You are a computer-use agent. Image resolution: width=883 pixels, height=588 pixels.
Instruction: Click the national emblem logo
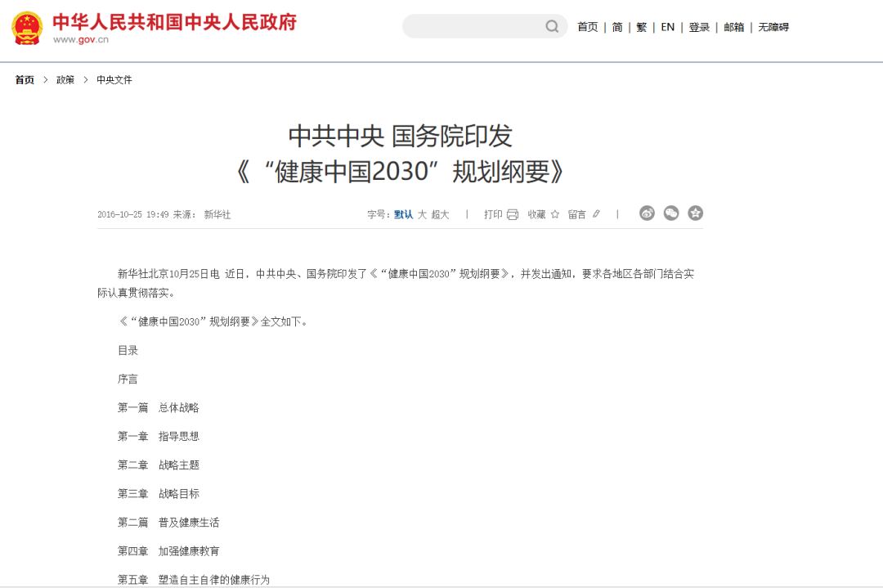27,28
